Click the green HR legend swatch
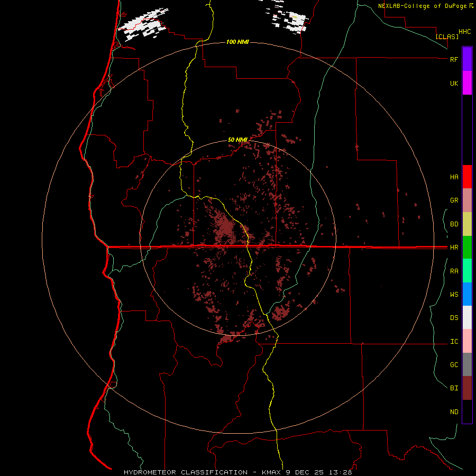 [467, 248]
